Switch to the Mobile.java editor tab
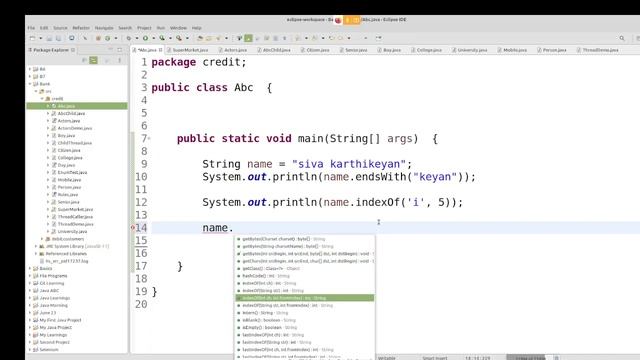 512,50
